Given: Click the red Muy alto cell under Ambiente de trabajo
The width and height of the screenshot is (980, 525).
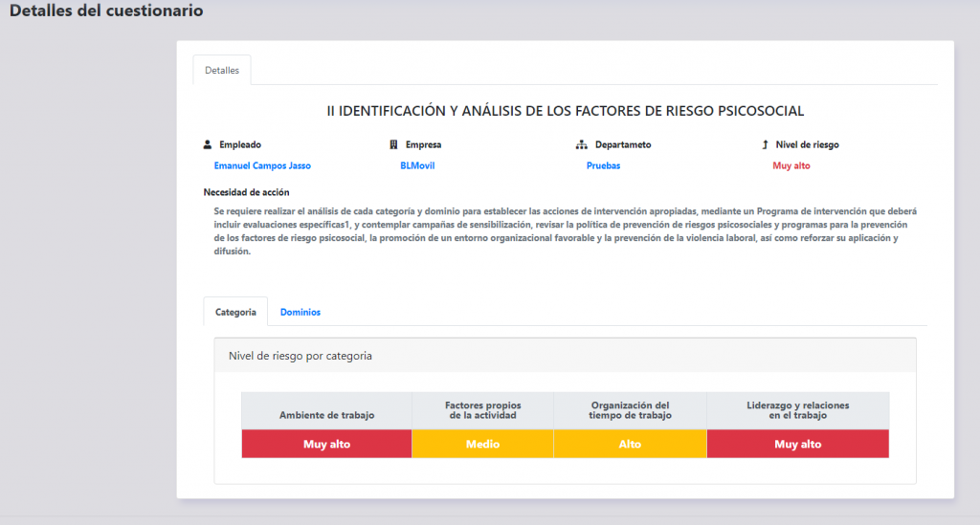Looking at the screenshot, I should (326, 444).
